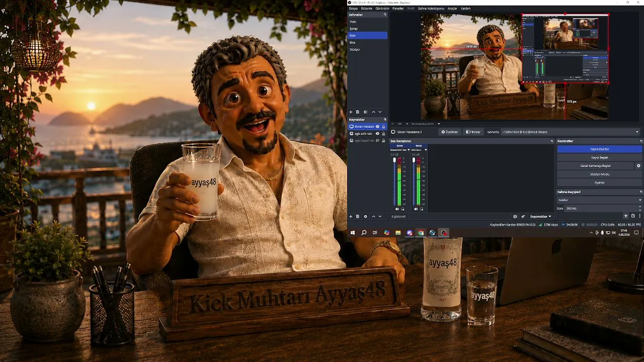Open the Araçlar menu
Viewport: 644px width, 362px height.
452,9
